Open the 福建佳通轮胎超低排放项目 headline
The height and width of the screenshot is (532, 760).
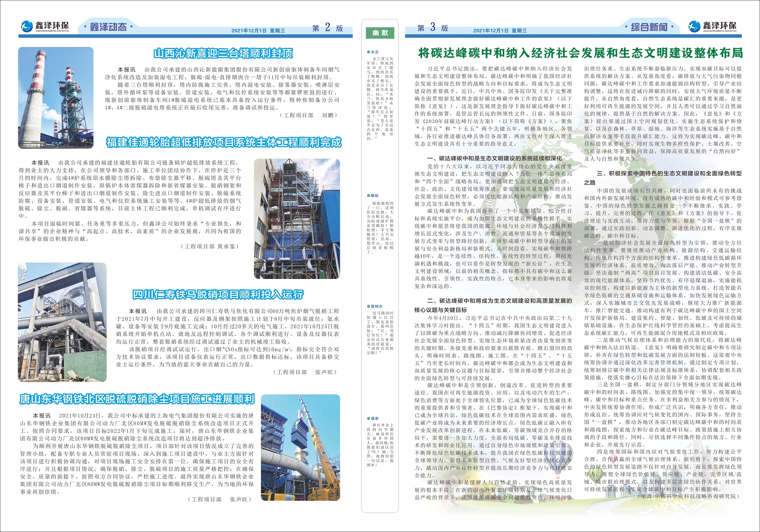(x=224, y=142)
